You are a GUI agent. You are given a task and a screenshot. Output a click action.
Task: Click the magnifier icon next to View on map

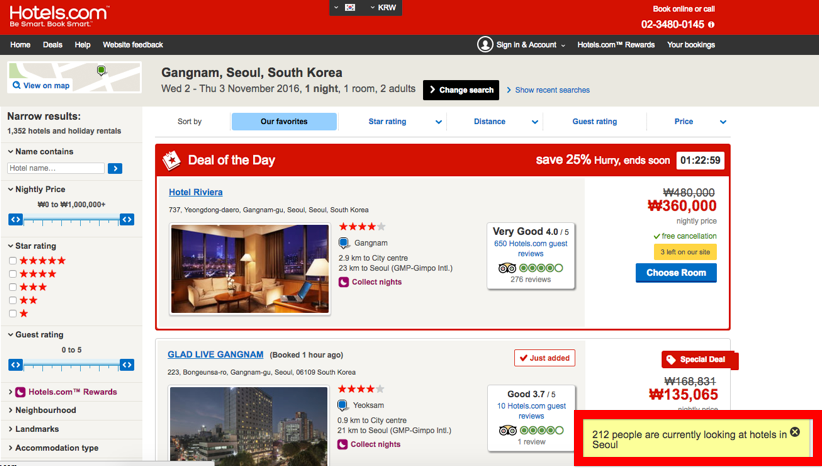click(17, 85)
